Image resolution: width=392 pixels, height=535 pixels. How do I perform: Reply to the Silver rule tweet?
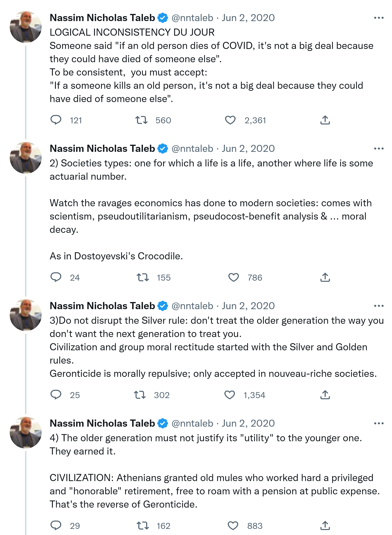56,395
